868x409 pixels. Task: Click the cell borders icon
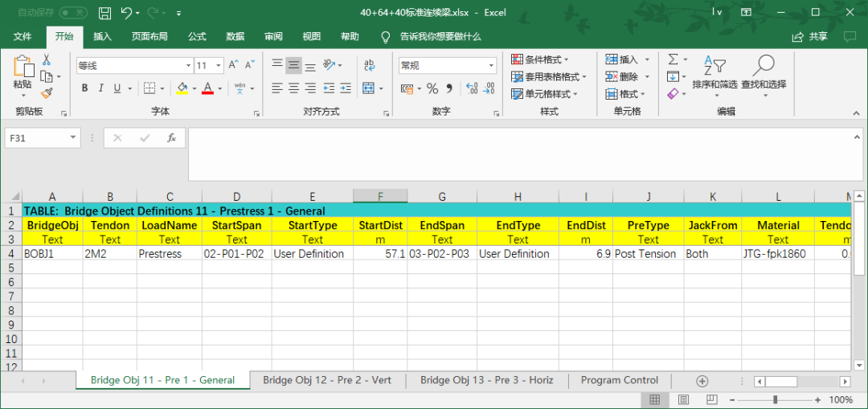[x=149, y=88]
